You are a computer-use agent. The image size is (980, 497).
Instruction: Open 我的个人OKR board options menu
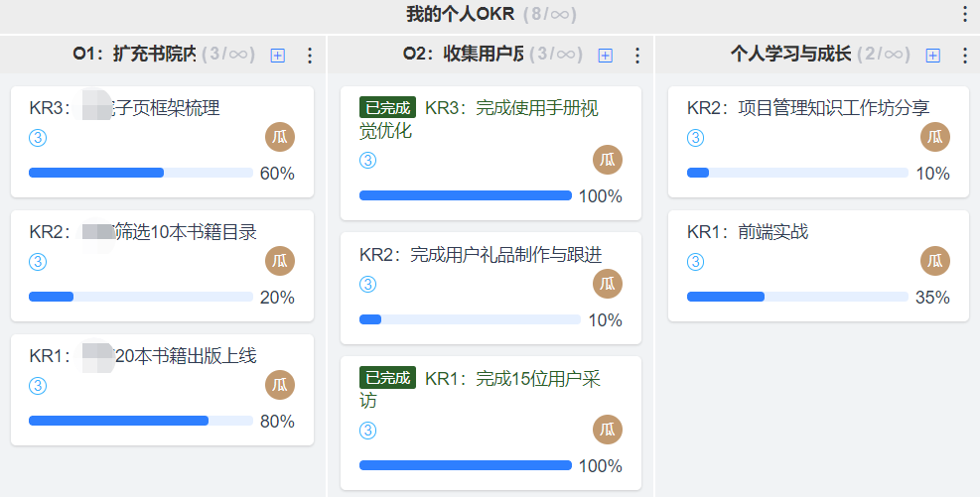[964, 15]
